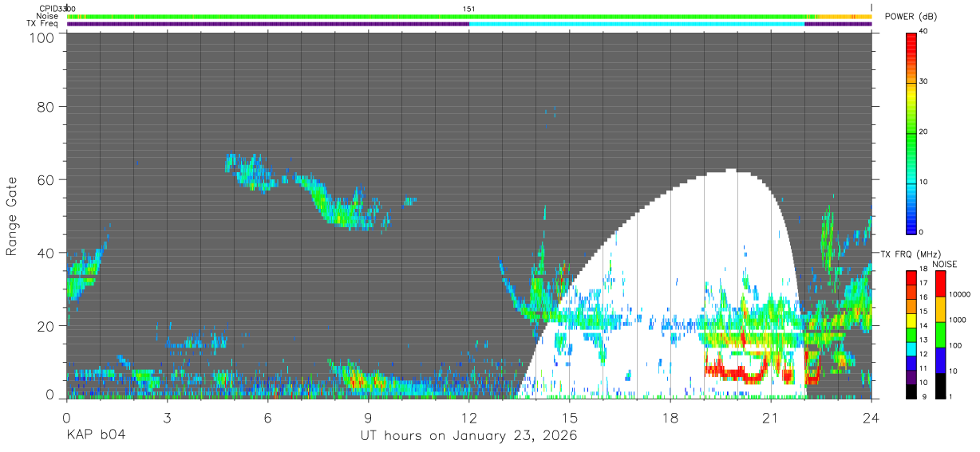The image size is (980, 452).
Task: Click the 3 hour tick on the time axis
Action: (x=167, y=417)
